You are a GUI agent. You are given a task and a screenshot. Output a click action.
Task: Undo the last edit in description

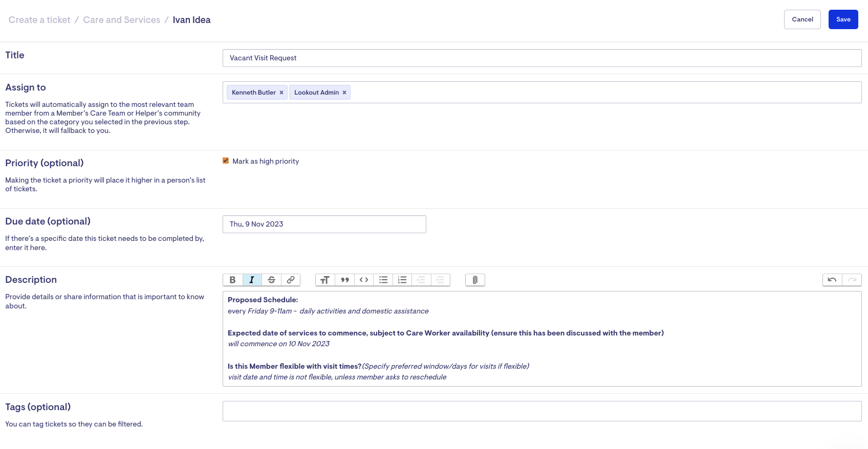pos(832,280)
